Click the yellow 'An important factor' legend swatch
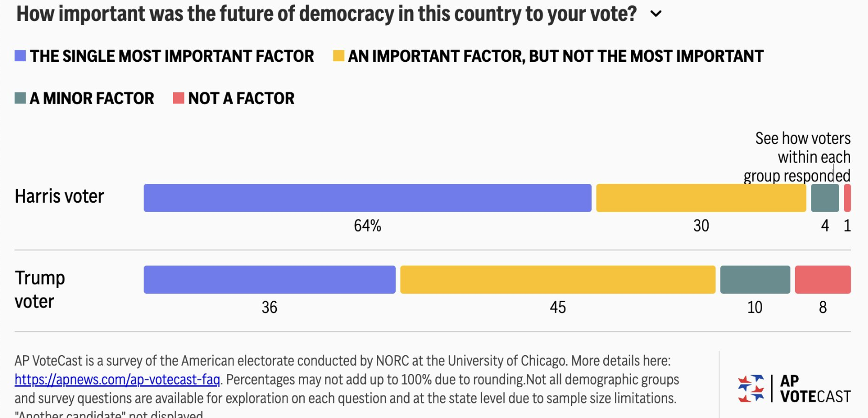 click(339, 56)
